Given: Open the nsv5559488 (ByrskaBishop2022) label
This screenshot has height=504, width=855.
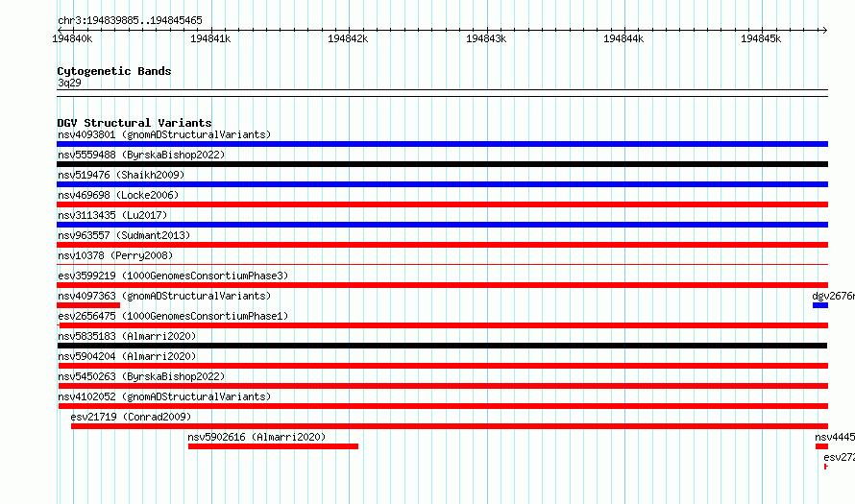Looking at the screenshot, I should point(141,155).
